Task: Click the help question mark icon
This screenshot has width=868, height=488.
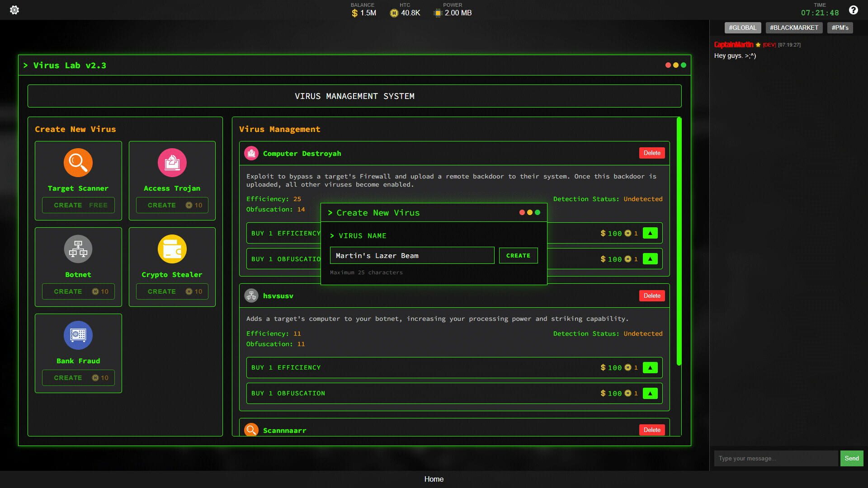Action: 854,9
